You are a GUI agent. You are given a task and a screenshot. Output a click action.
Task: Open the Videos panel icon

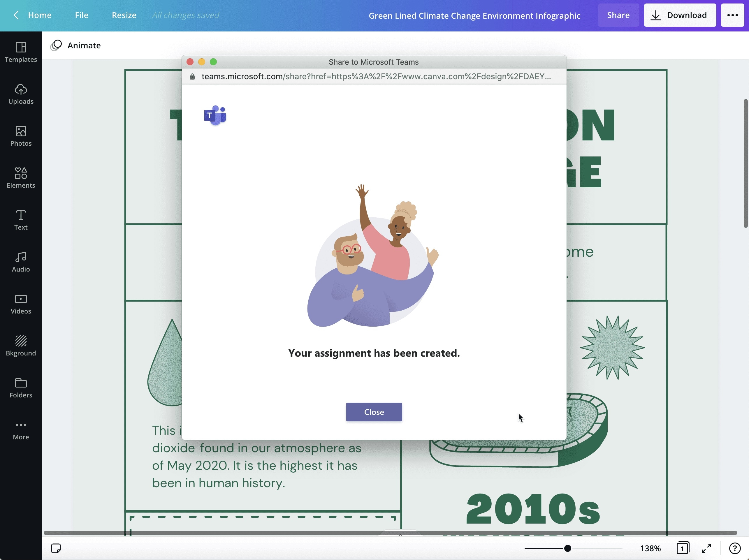pyautogui.click(x=21, y=300)
